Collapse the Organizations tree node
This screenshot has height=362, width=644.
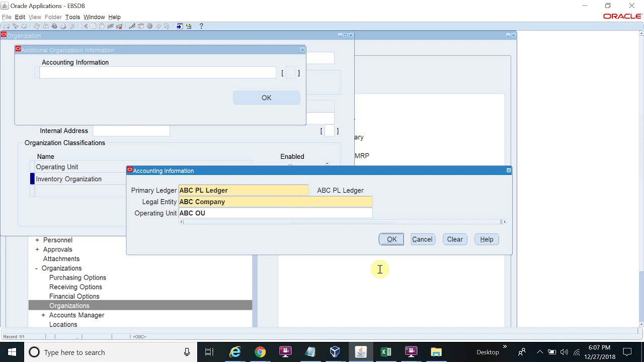36,268
